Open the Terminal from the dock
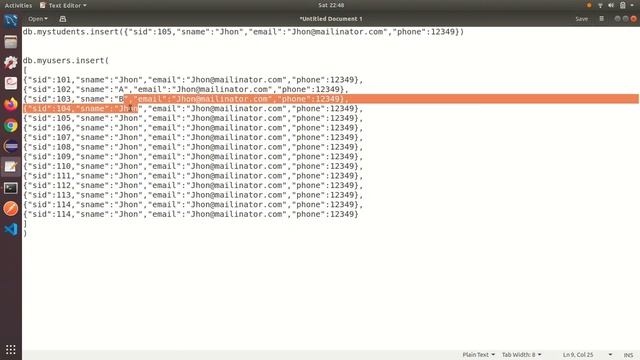 (11, 188)
